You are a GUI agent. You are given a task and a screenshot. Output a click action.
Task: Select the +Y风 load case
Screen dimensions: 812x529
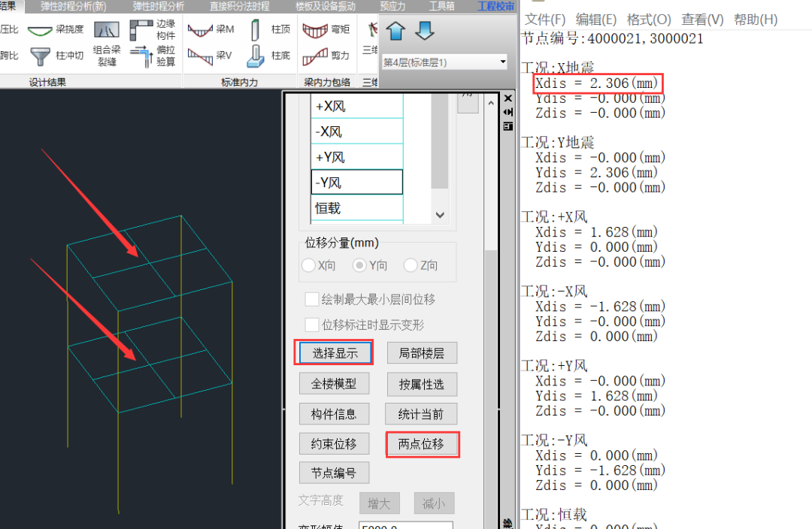[x=357, y=157]
